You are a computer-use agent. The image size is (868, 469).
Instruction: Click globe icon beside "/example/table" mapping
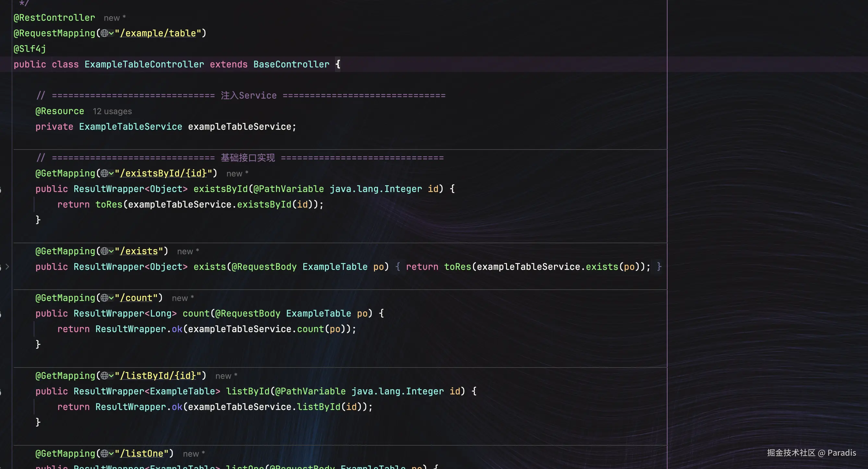[104, 33]
